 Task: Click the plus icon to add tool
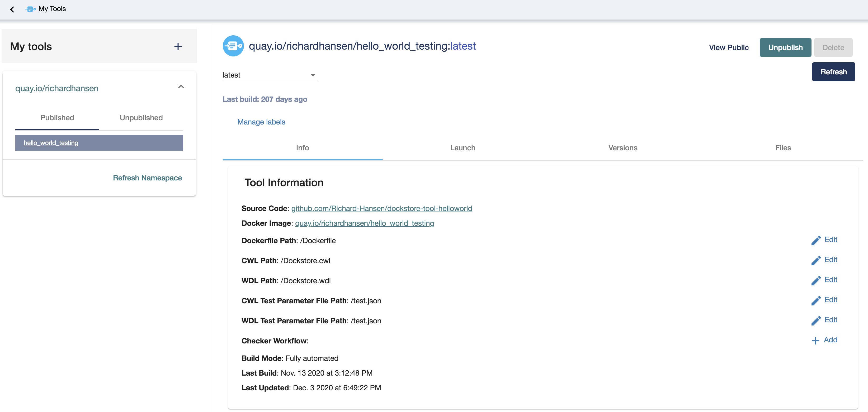point(178,46)
